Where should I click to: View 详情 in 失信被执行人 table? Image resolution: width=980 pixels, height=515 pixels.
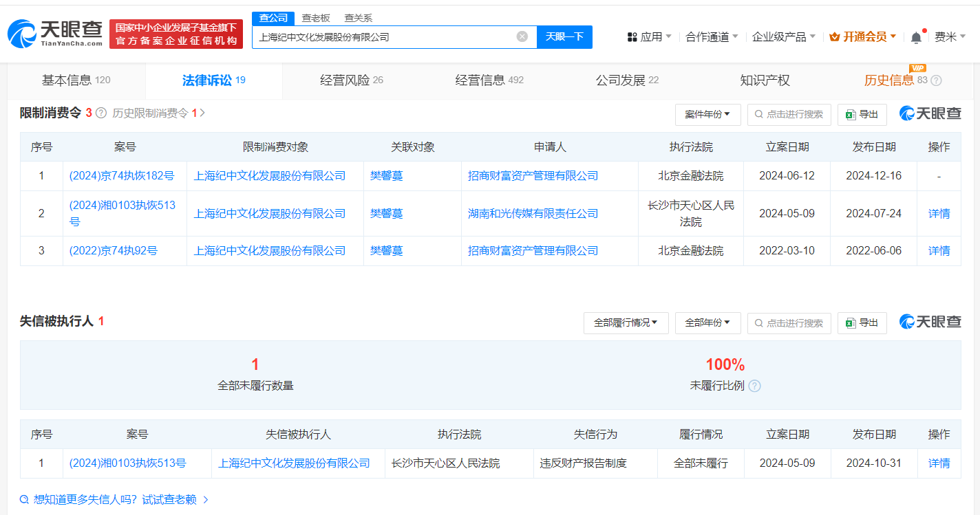[x=939, y=463]
